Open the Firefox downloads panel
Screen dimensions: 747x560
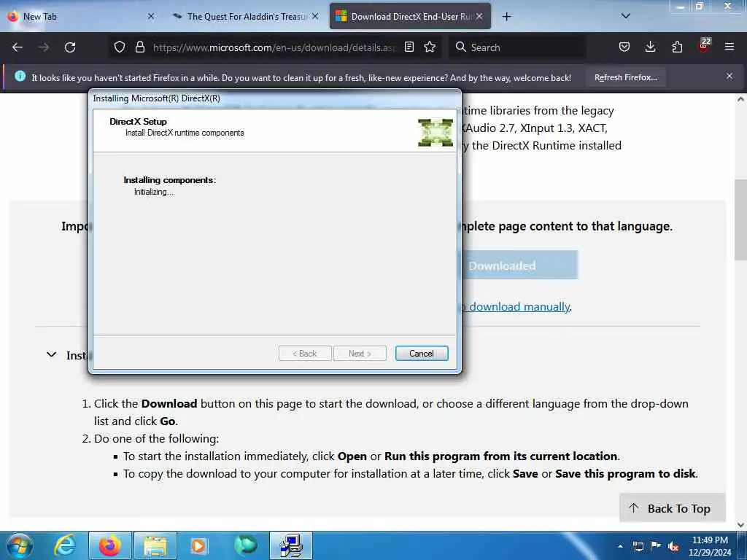(650, 47)
